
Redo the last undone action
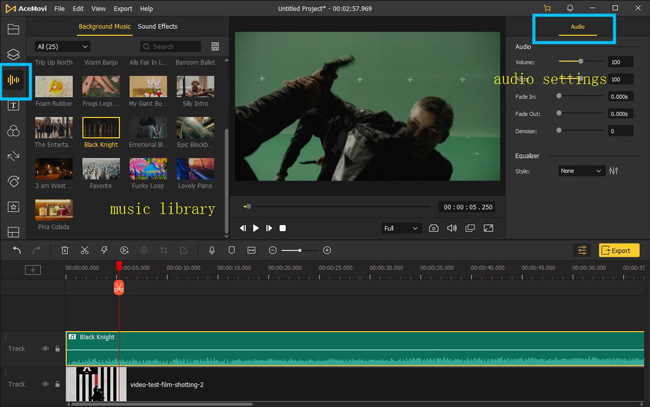[x=36, y=250]
